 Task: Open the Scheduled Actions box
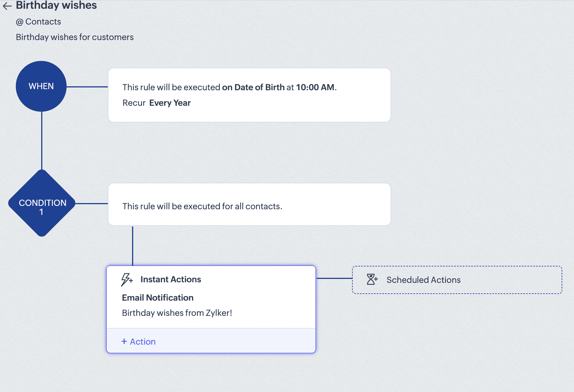tap(457, 280)
